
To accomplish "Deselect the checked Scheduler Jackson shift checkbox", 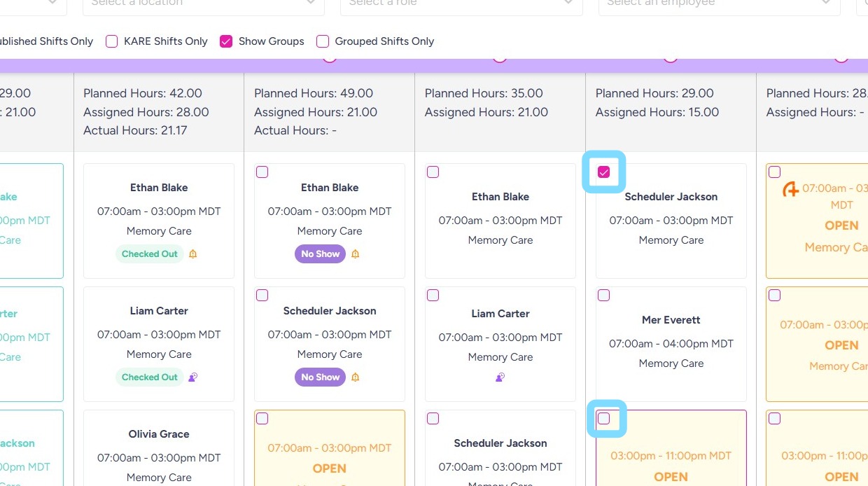I will pos(604,172).
